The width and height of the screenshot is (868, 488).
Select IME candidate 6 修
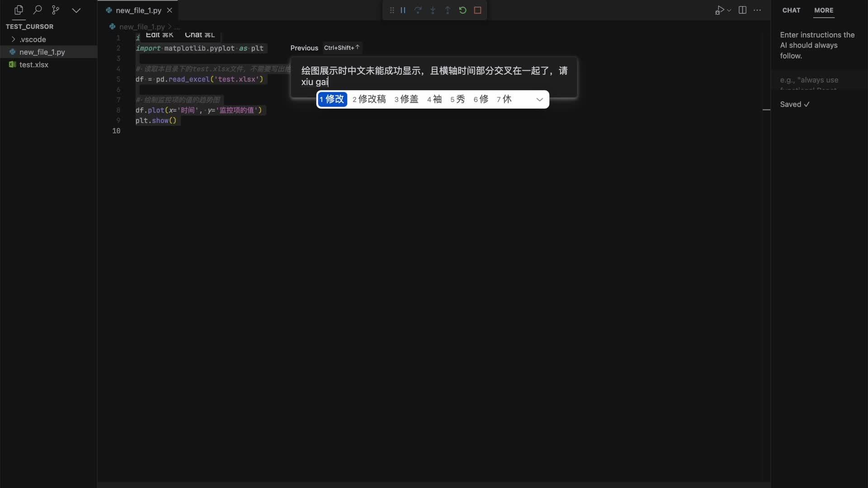[x=481, y=99]
